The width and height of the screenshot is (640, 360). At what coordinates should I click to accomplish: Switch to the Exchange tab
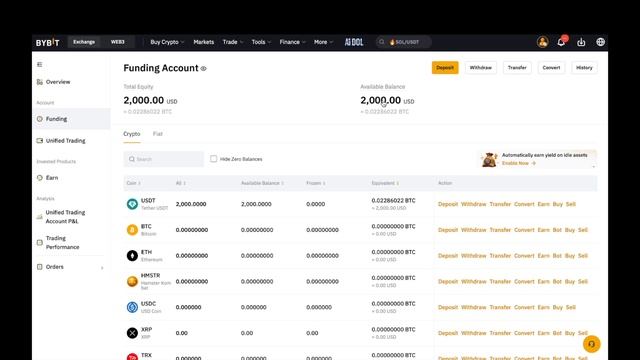(84, 42)
